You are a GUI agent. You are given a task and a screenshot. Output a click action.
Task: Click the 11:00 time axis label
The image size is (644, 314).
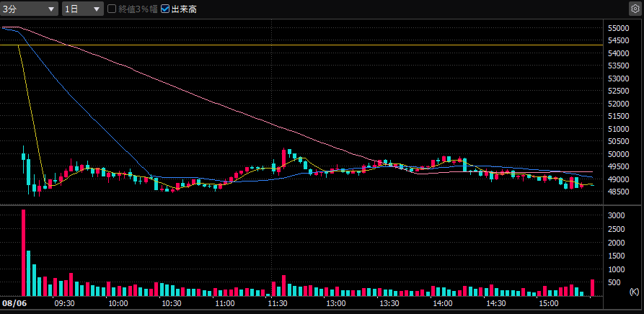pyautogui.click(x=224, y=304)
